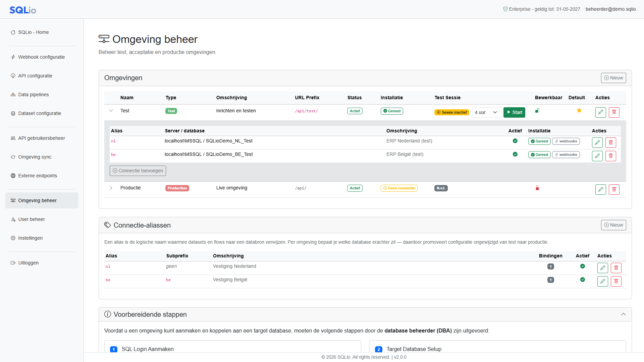Image resolution: width=644 pixels, height=362 pixels.
Task: Edit the nl connection localhost SQLioDemo_NL_Test
Action: [x=597, y=142]
